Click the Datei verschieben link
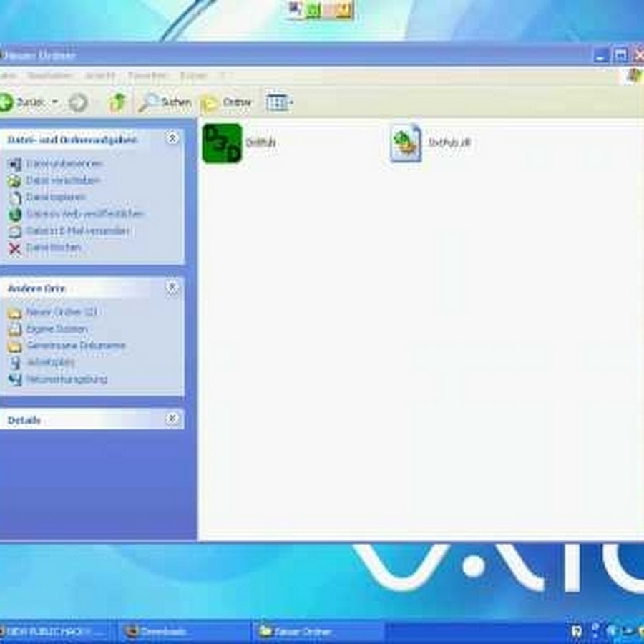Viewport: 644px width, 644px height. [63, 180]
